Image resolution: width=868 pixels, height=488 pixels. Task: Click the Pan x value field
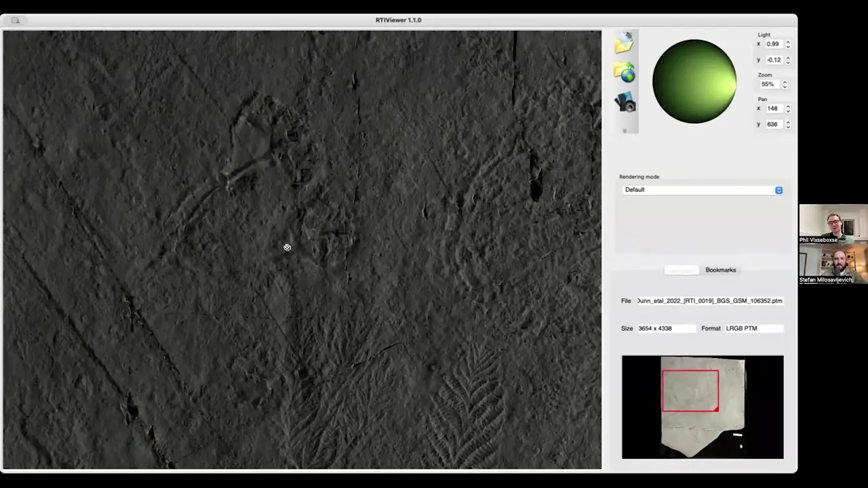click(774, 108)
